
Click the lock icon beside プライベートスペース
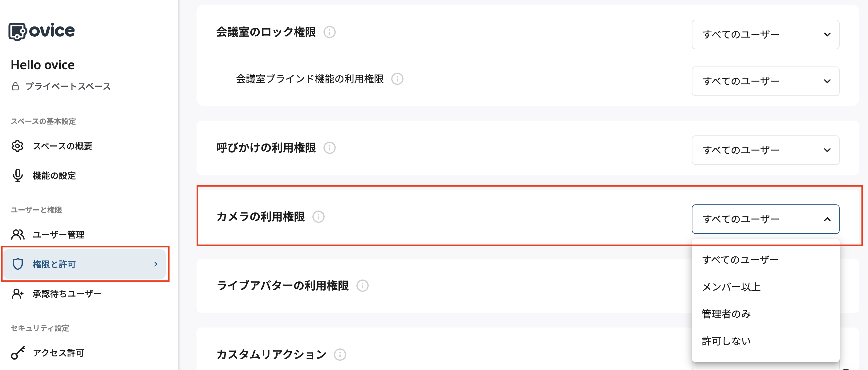pos(15,86)
